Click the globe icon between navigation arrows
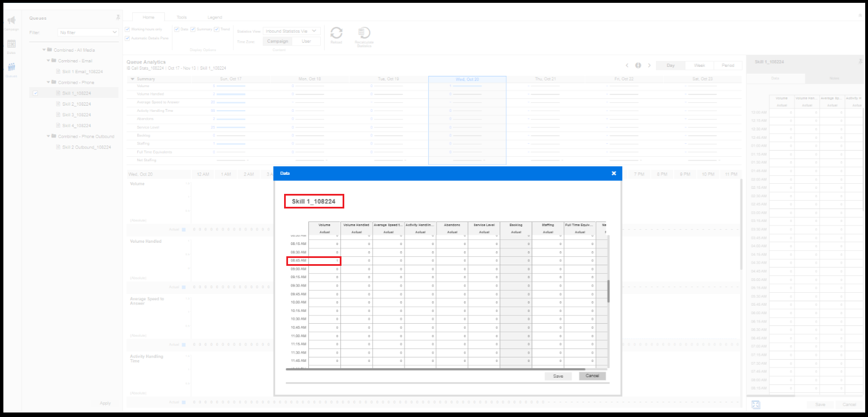The height and width of the screenshot is (417, 868). [638, 65]
